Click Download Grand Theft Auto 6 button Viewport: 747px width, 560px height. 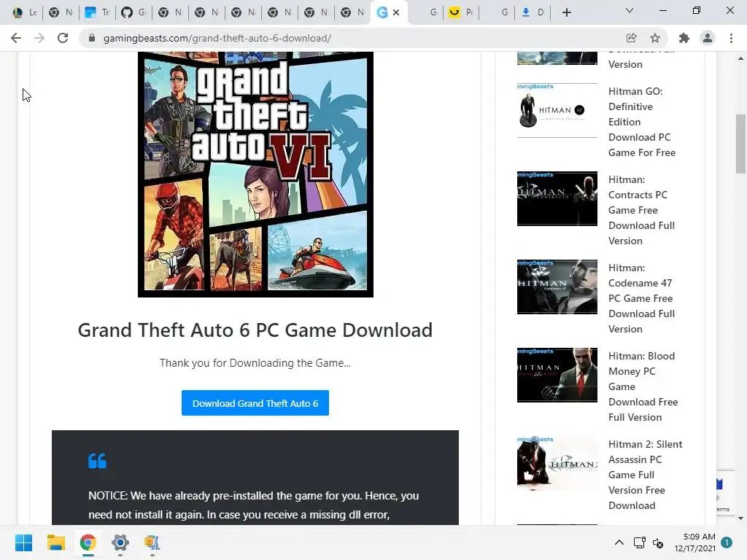point(255,403)
